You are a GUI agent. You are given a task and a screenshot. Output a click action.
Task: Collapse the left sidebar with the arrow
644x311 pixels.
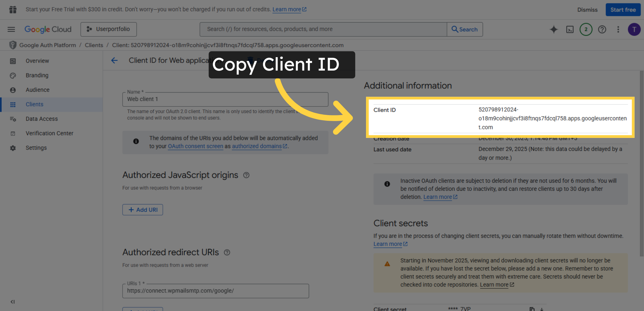(x=12, y=302)
